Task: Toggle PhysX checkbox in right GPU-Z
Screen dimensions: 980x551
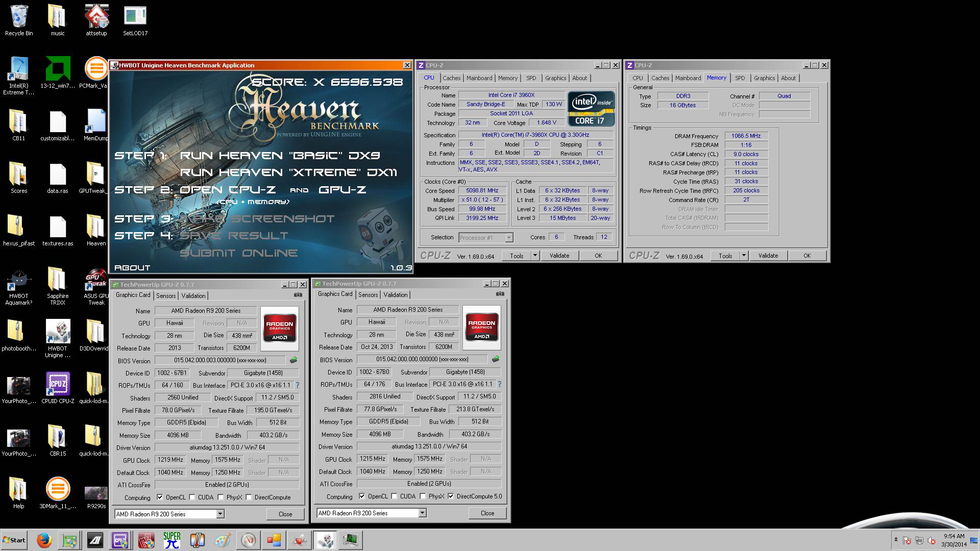Action: [x=423, y=496]
